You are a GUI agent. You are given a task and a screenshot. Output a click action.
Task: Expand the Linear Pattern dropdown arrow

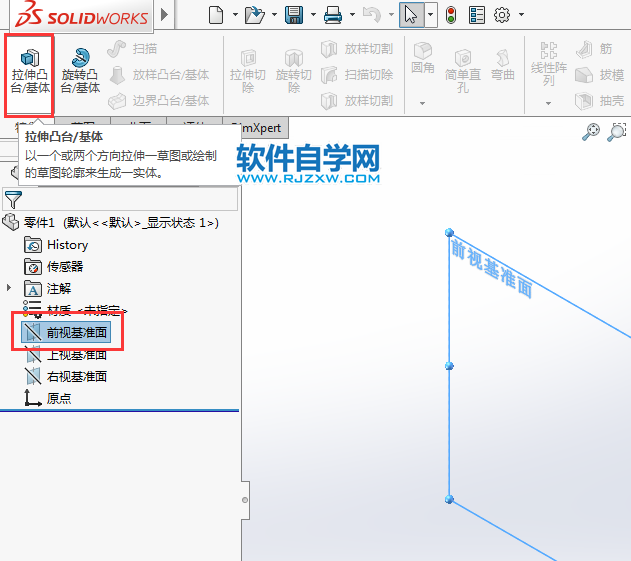tap(548, 103)
